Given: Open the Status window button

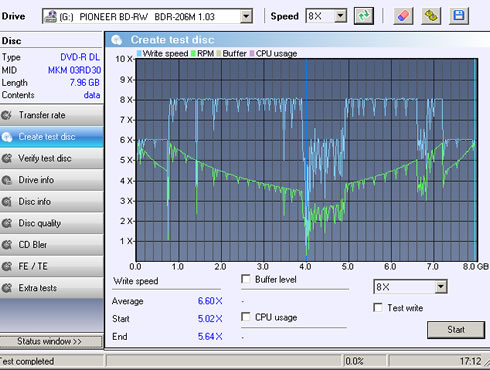Looking at the screenshot, I should [51, 341].
